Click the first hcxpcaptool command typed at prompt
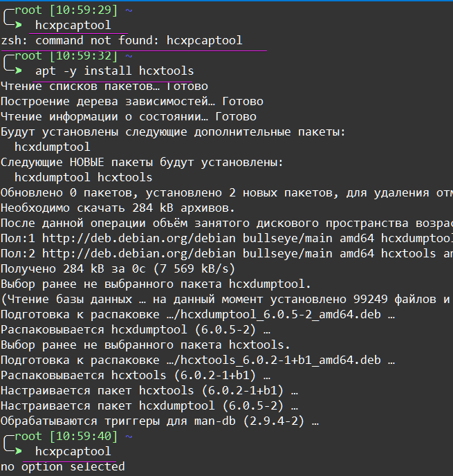Image resolution: width=453 pixels, height=476 pixels. (x=73, y=25)
